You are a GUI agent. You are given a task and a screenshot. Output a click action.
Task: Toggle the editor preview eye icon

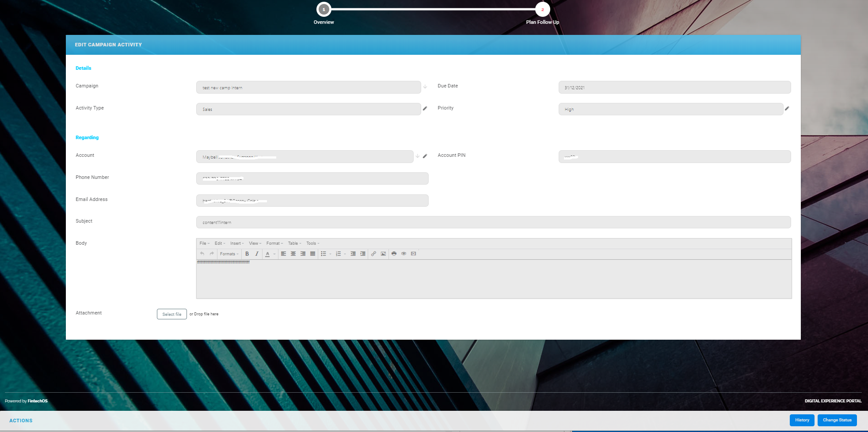(x=404, y=254)
